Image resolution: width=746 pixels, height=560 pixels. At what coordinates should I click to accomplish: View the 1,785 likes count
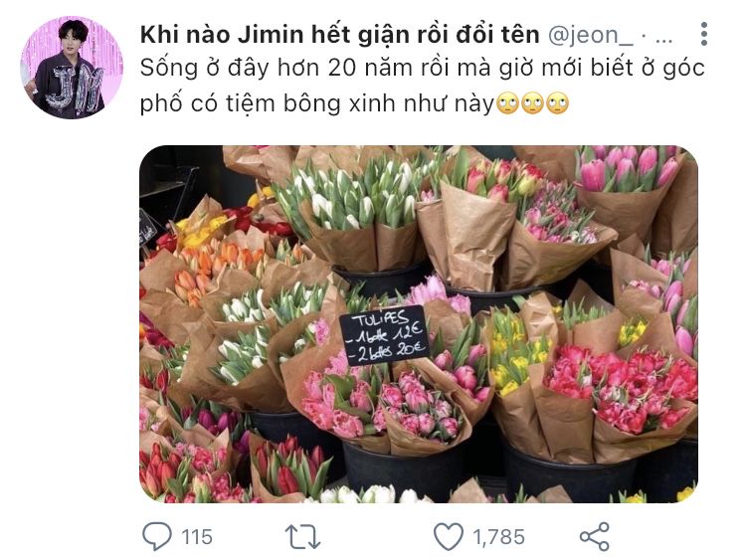point(498,537)
